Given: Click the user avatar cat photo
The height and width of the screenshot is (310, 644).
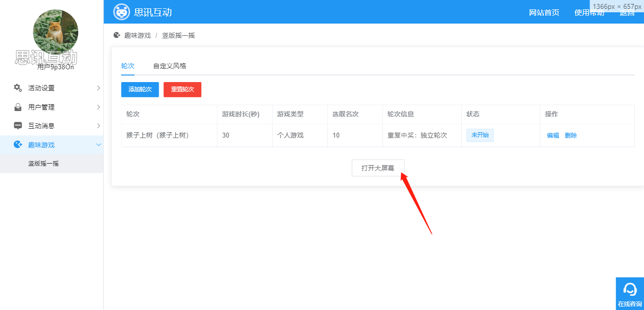Looking at the screenshot, I should pyautogui.click(x=56, y=32).
